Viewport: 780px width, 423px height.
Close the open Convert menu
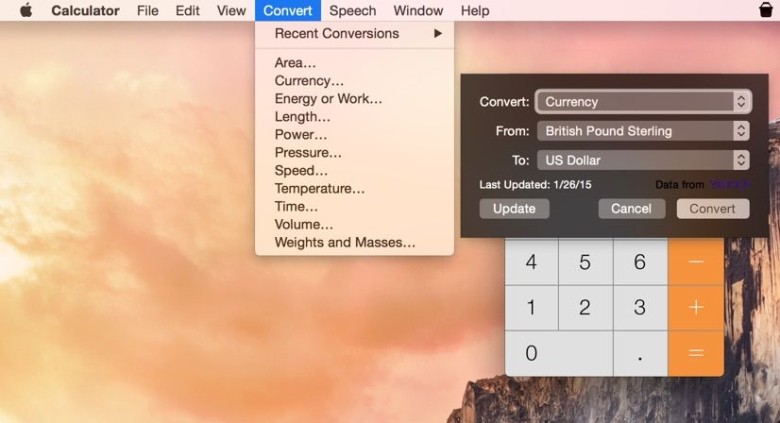pyautogui.click(x=288, y=10)
